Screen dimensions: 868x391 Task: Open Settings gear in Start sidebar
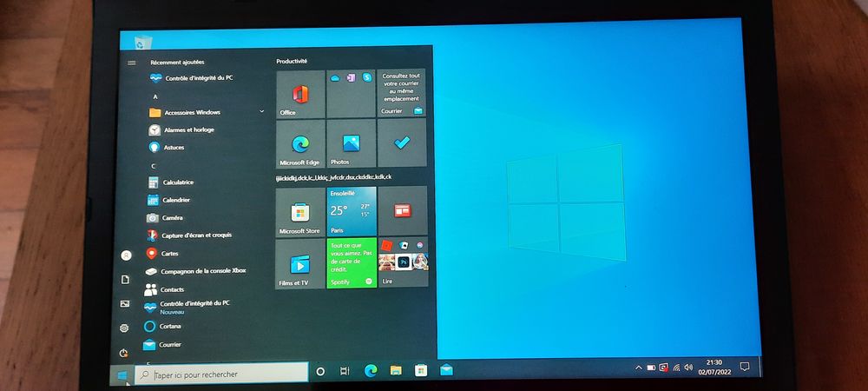[x=124, y=328]
